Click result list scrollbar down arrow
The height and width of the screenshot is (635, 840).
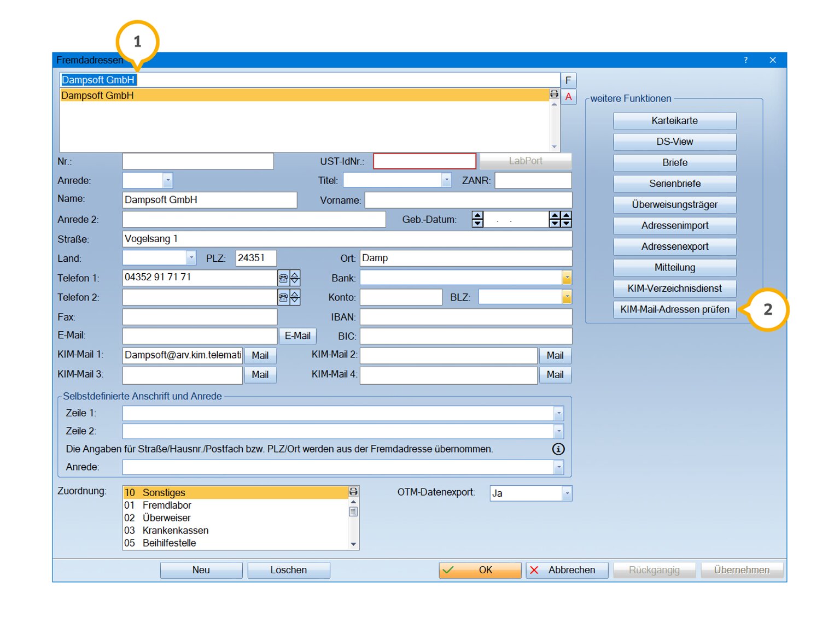pos(554,146)
